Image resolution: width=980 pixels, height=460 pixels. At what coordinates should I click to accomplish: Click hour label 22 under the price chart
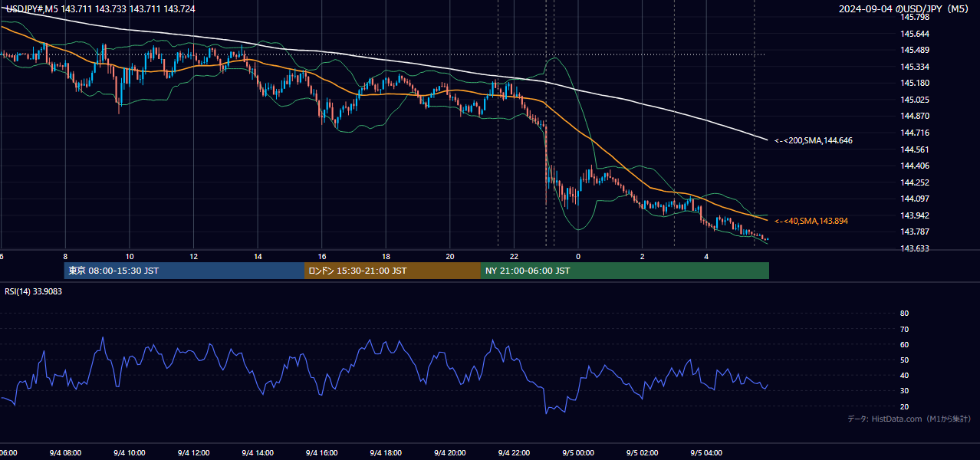click(514, 257)
